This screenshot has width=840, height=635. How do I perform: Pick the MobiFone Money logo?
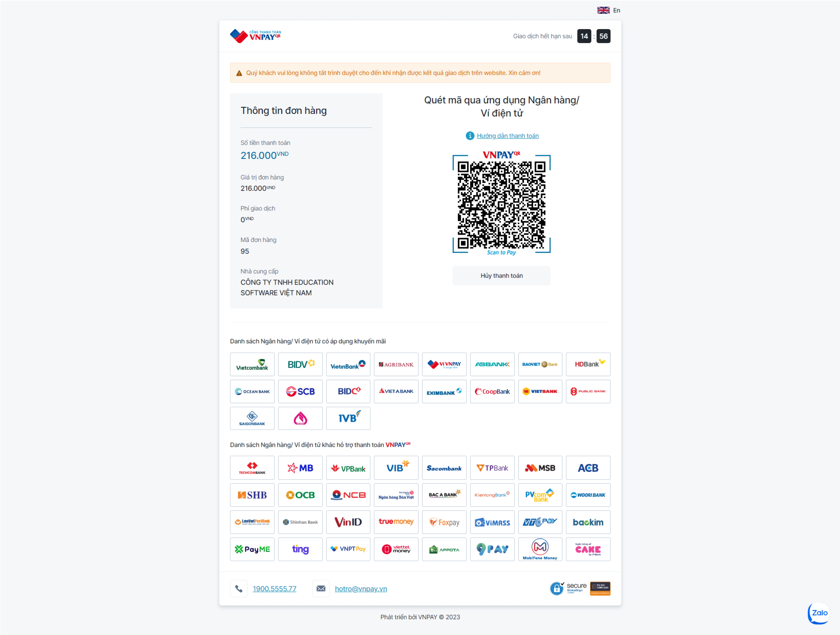click(x=540, y=549)
